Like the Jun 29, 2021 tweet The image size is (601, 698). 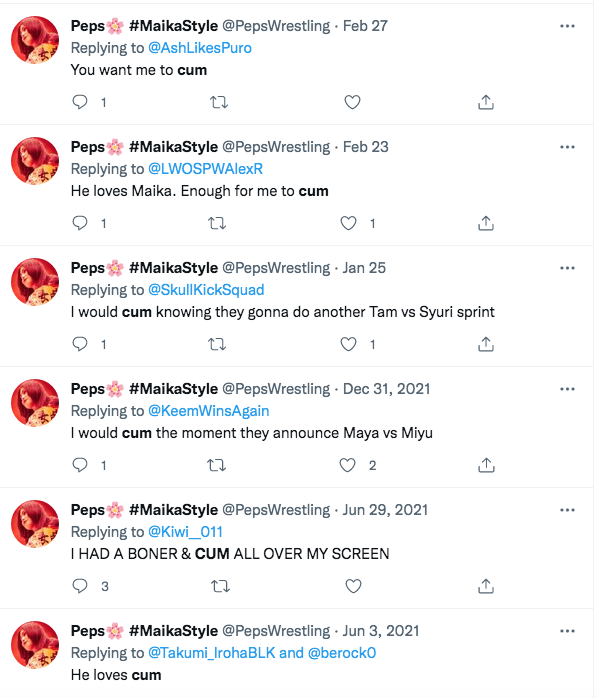tap(350, 586)
